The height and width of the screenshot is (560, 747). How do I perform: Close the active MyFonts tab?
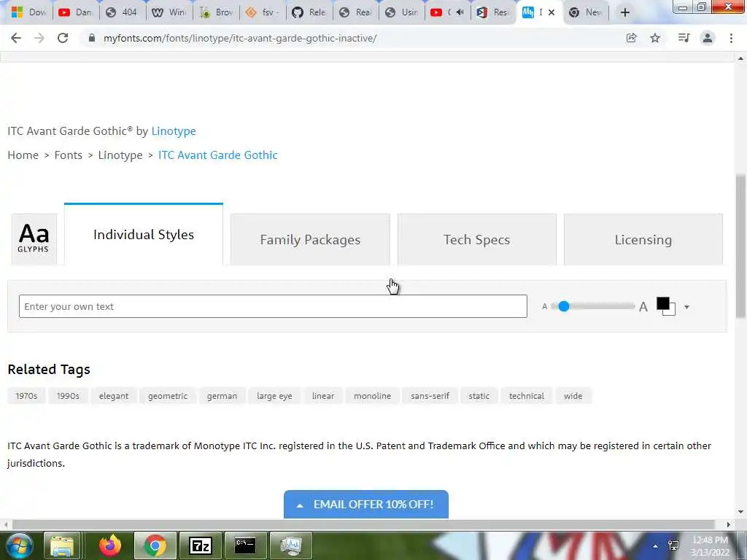pos(551,12)
